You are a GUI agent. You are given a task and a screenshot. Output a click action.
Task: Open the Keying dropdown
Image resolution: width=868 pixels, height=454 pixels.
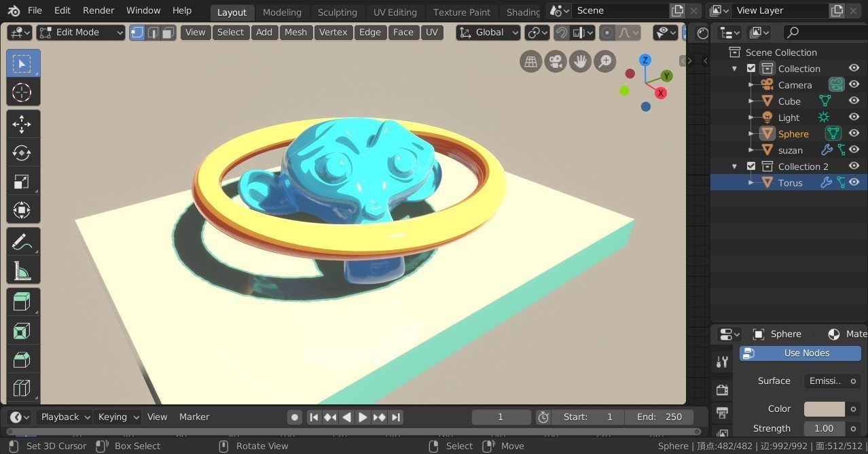[x=117, y=417]
